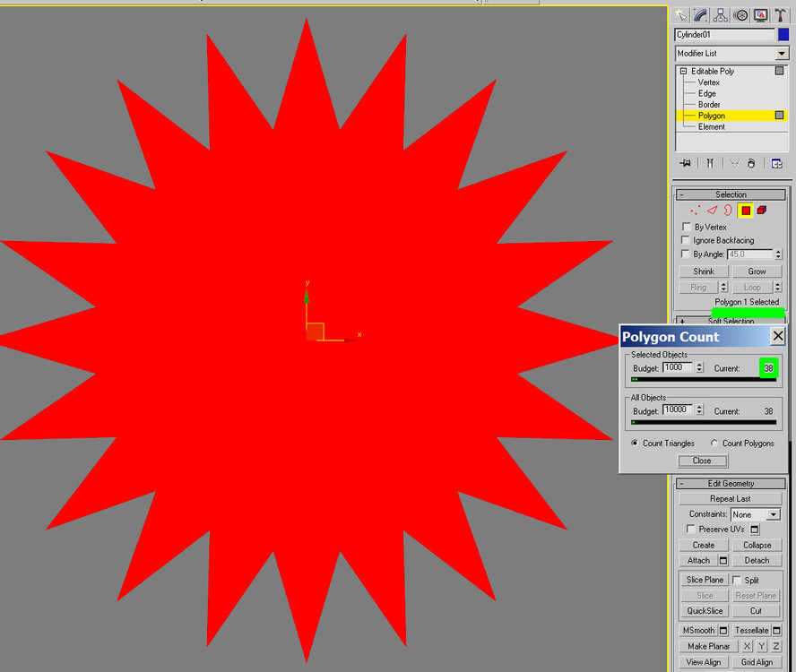Toggle Show End Result icon

pos(710,163)
